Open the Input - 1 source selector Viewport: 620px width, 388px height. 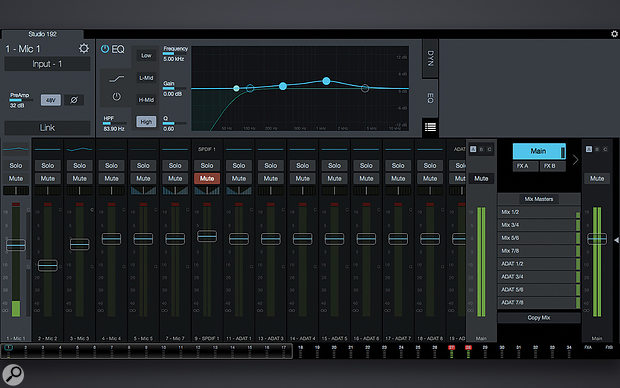click(47, 64)
